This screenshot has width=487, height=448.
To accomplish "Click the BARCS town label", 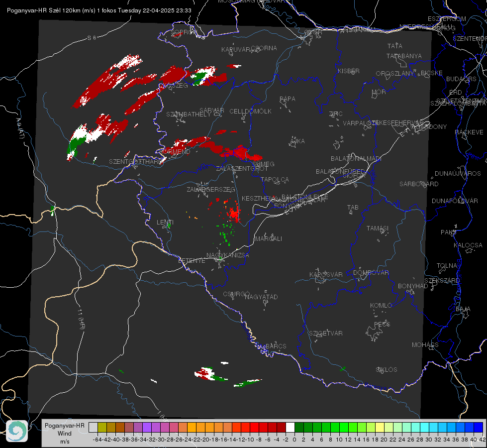I will tap(276, 346).
